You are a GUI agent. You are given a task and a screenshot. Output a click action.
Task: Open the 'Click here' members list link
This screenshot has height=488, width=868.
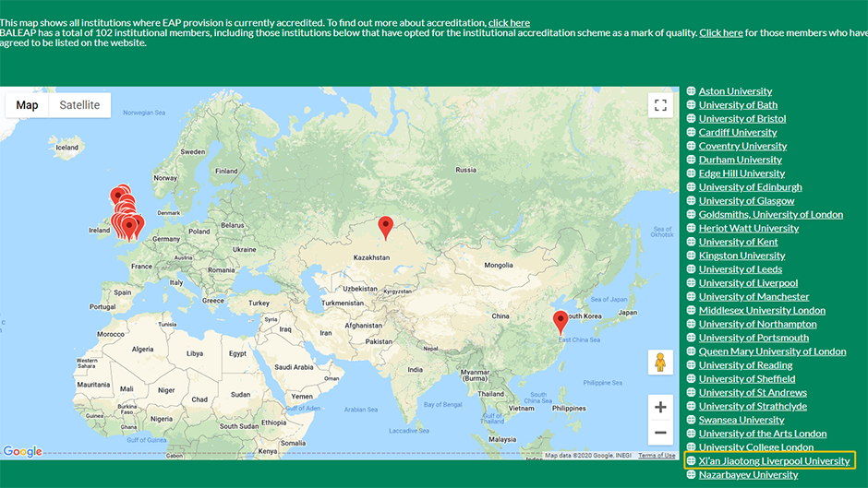point(721,33)
